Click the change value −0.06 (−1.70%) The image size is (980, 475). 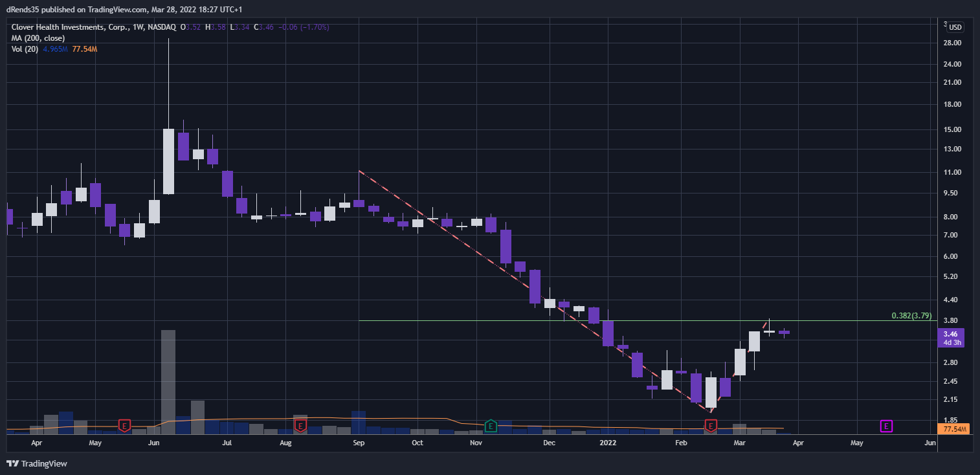tap(305, 27)
